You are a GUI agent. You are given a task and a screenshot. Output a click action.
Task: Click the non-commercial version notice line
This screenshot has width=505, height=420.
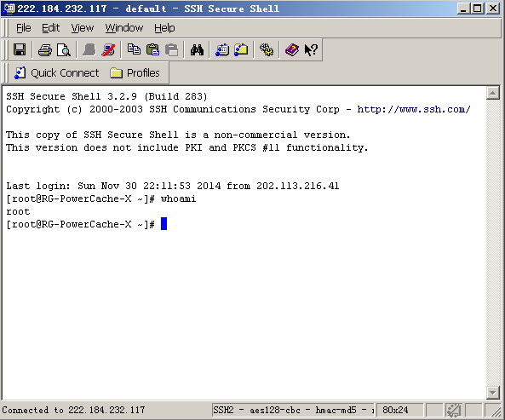click(178, 135)
